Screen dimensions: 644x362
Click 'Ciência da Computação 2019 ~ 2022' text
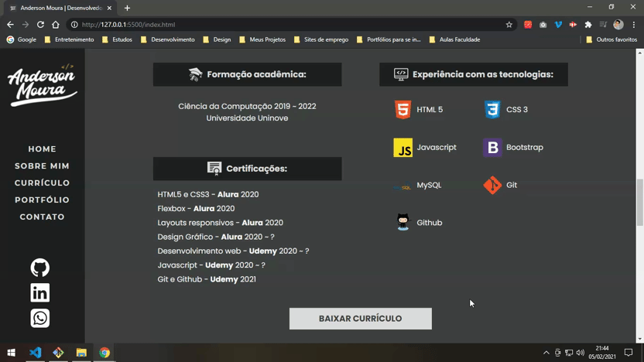247,106
